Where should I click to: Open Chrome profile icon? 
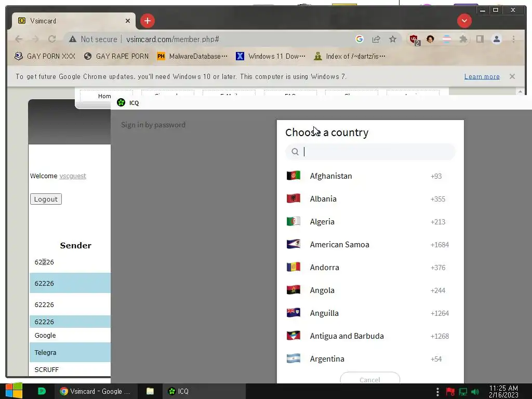pos(496,39)
